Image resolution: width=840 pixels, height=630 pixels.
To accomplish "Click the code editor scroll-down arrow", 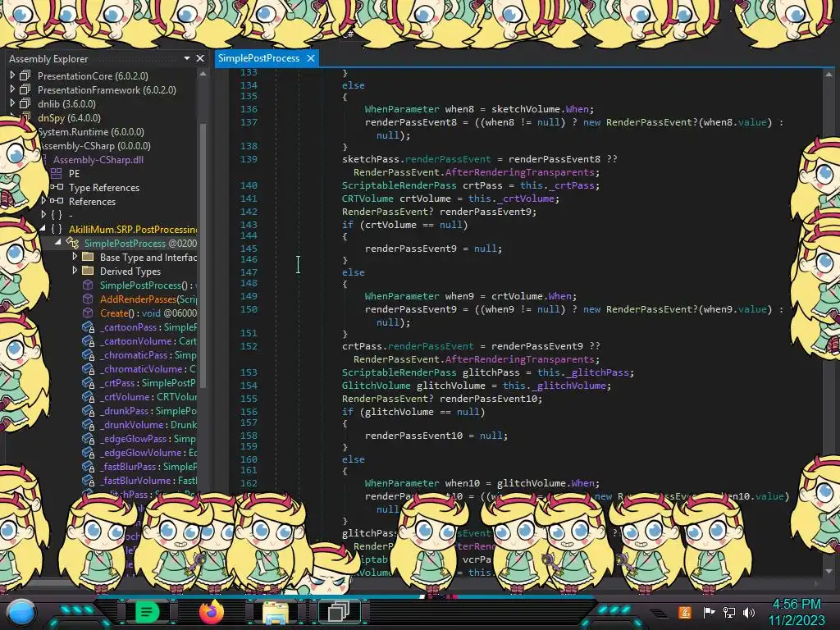I will click(829, 571).
